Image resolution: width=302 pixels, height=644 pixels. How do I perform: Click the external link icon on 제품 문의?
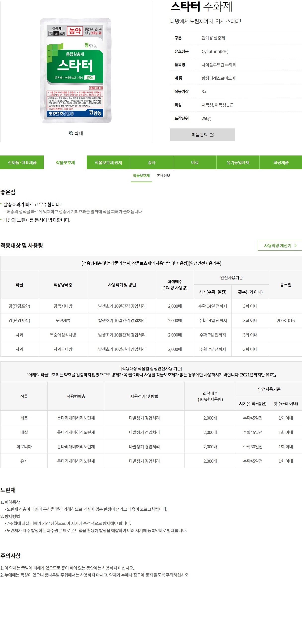pos(212,135)
